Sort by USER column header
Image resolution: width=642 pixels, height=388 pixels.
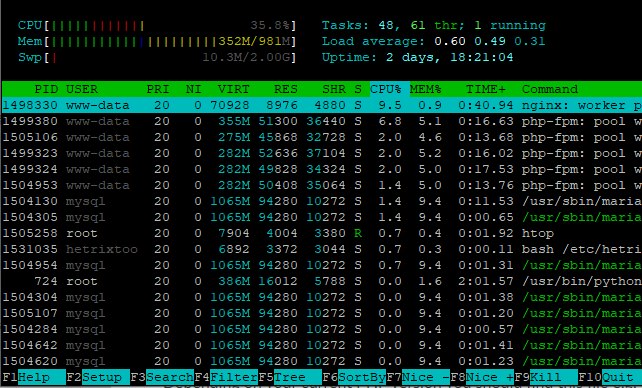coord(82,89)
